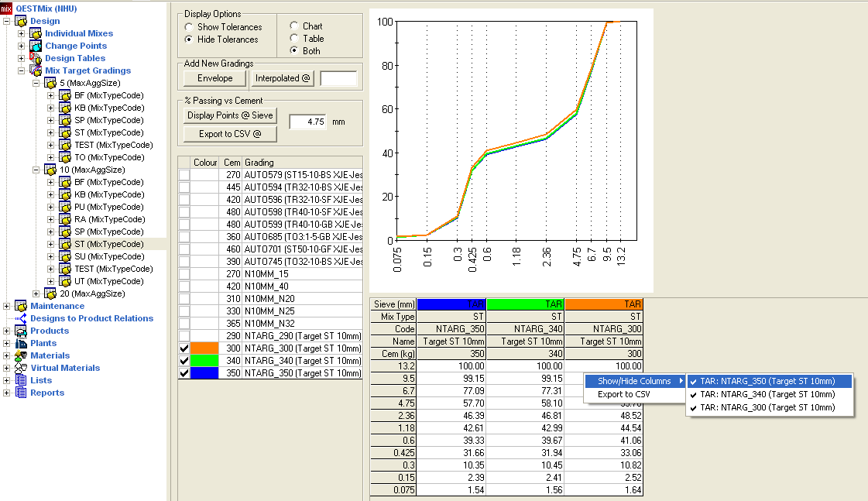Click the Designs to Product Relations icon

tap(21, 318)
